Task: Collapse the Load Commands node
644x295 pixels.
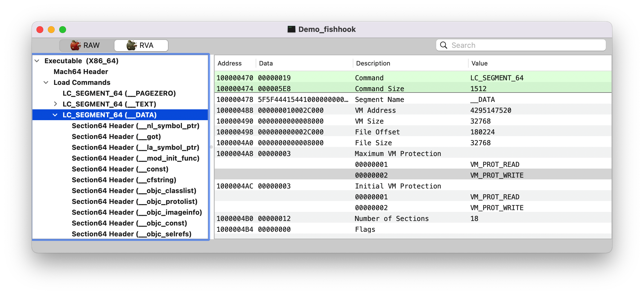Action: tap(46, 83)
